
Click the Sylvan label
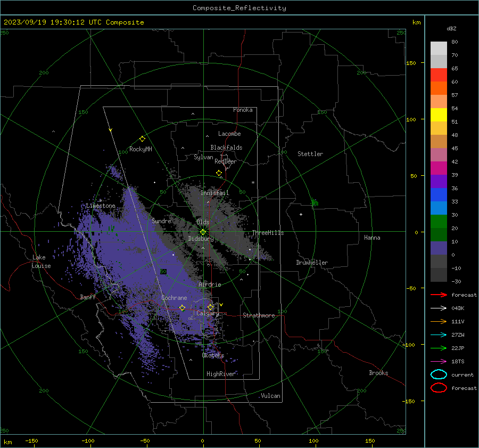tap(203, 157)
